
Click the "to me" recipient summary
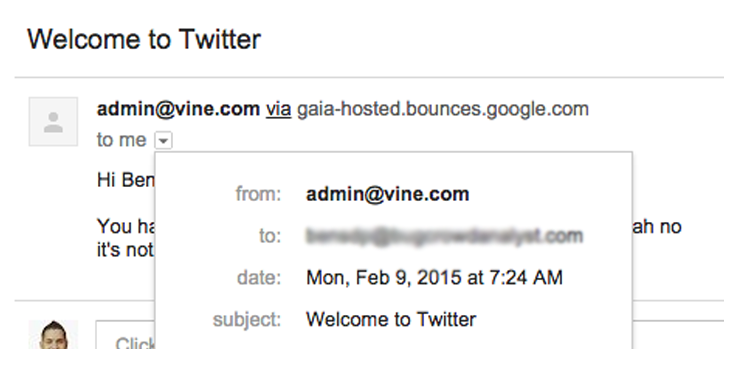tap(122, 140)
